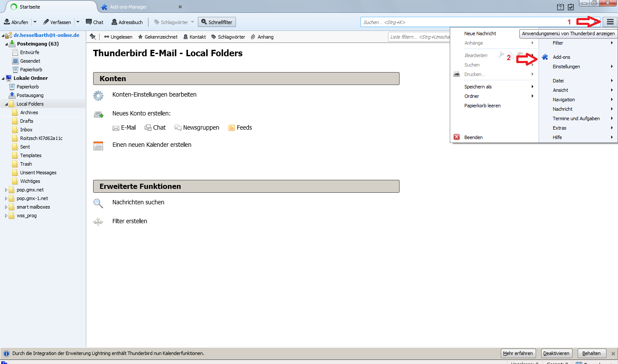Select the Roitzsch Kl7d62a11c folder
618x364 pixels.
(41, 138)
